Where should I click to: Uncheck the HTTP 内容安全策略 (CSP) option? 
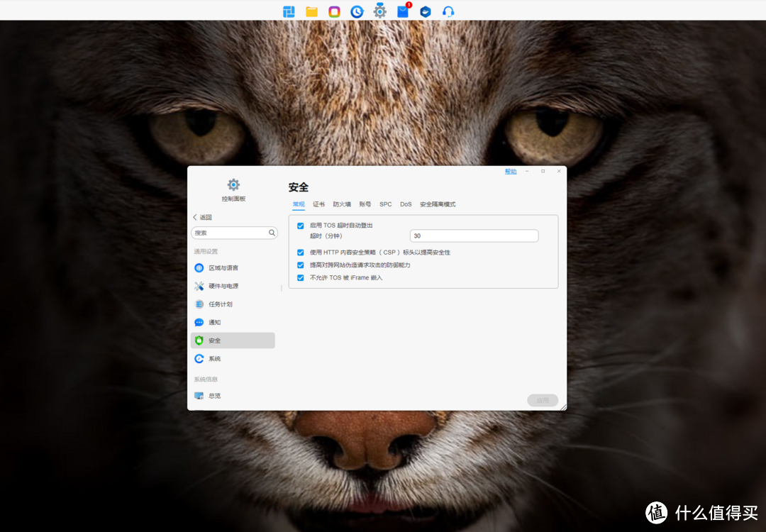(301, 253)
